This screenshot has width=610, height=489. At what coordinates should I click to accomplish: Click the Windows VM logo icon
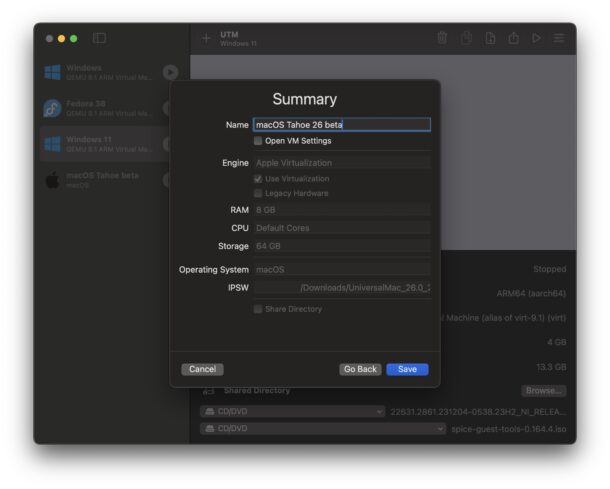tap(52, 72)
